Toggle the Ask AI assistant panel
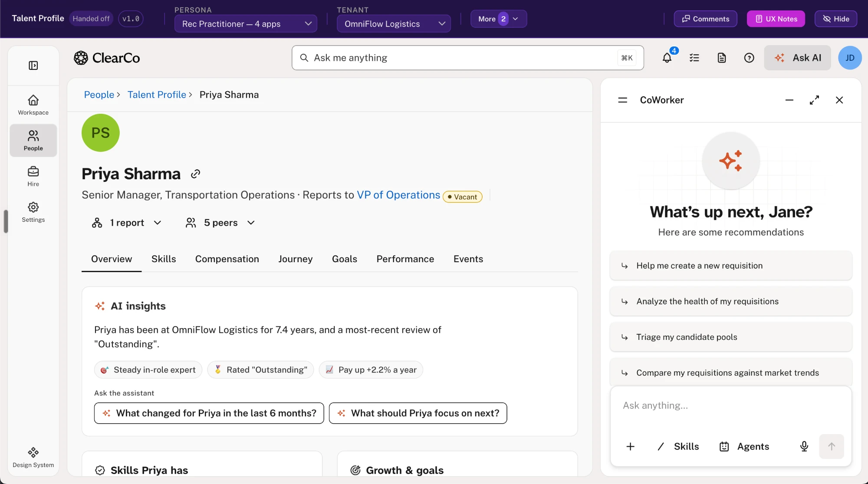 [798, 58]
